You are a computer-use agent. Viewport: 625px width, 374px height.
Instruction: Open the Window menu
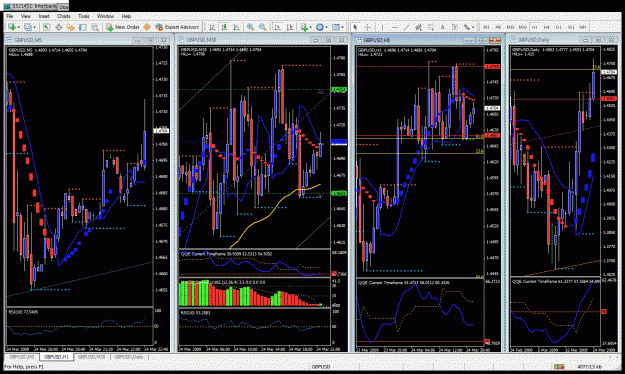[x=105, y=16]
